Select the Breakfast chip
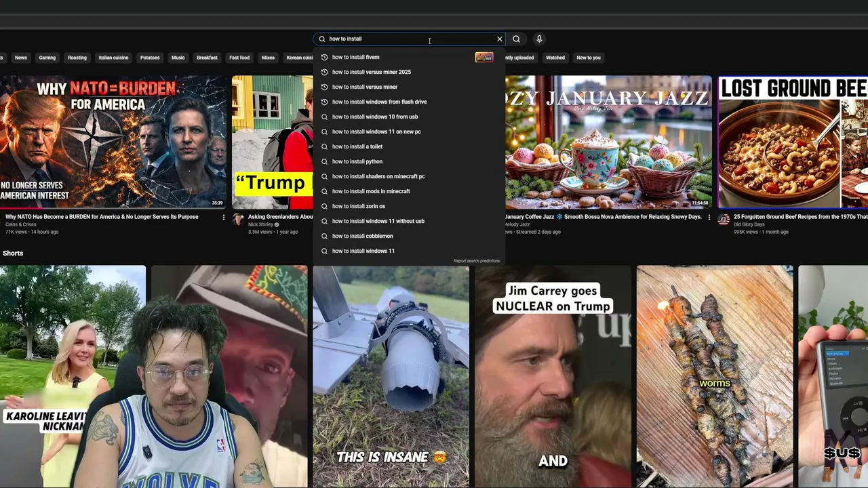Viewport: 868px width, 488px height. click(207, 58)
